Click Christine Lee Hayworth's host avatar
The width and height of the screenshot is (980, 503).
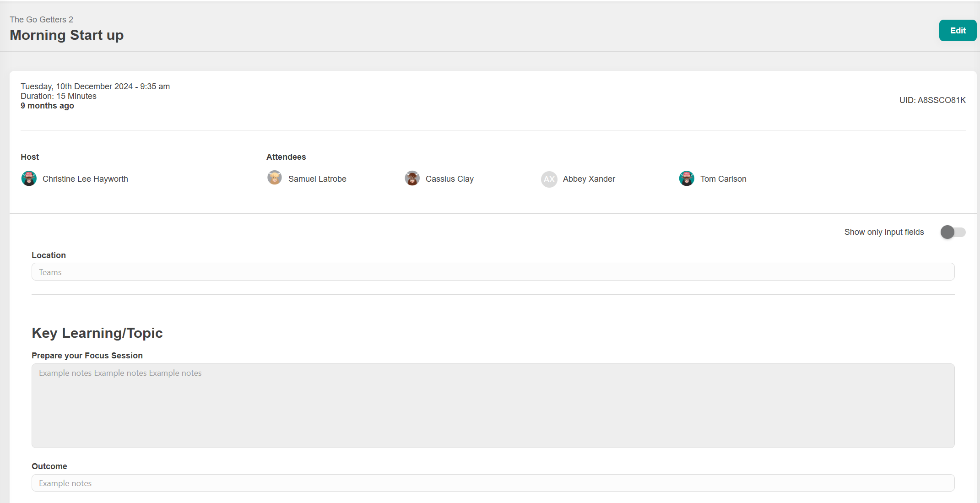[x=29, y=178]
